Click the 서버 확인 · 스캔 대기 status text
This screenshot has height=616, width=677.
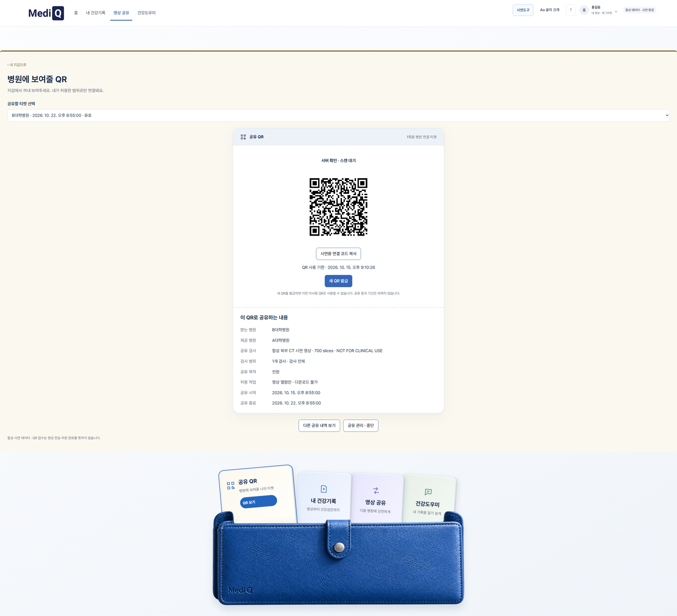pyautogui.click(x=338, y=161)
